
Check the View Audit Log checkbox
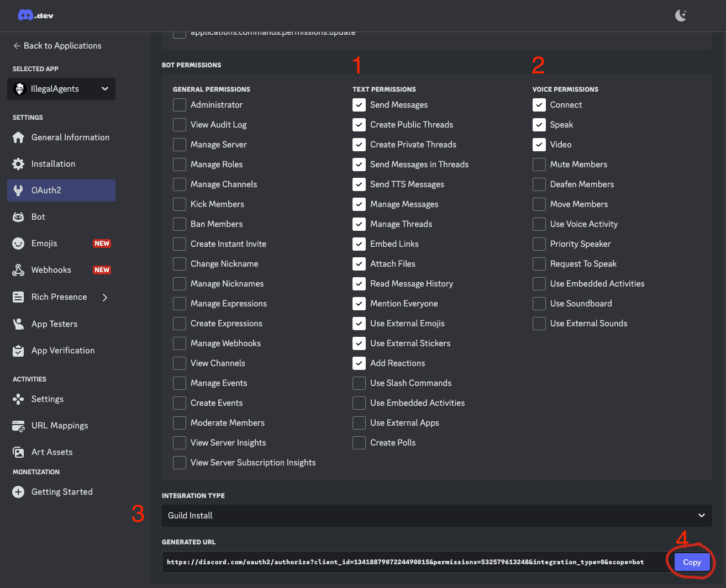pyautogui.click(x=180, y=125)
